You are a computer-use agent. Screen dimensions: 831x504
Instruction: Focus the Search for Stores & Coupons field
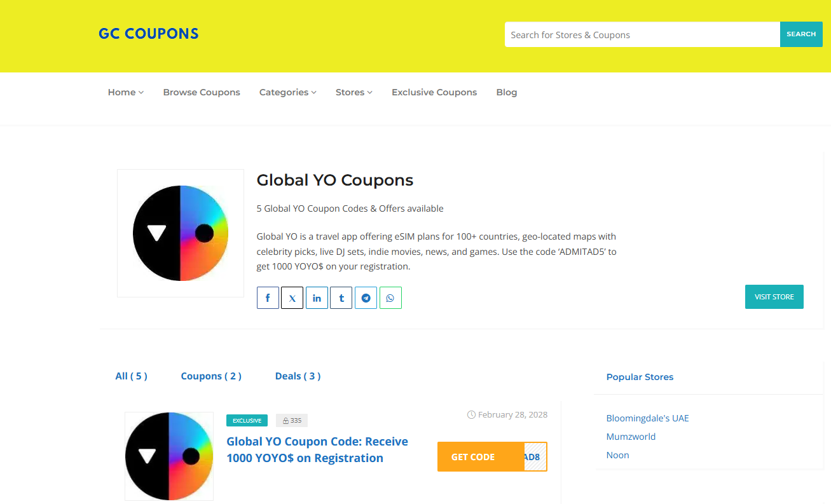(x=642, y=35)
